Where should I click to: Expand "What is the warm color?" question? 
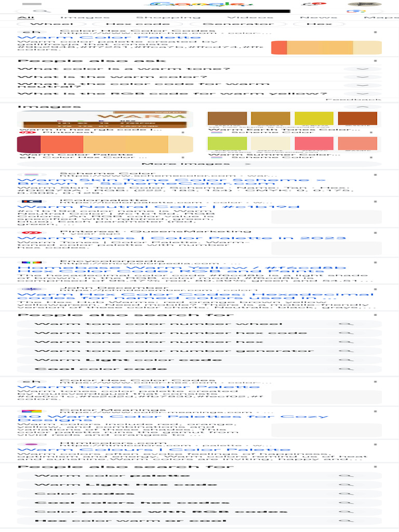point(362,77)
